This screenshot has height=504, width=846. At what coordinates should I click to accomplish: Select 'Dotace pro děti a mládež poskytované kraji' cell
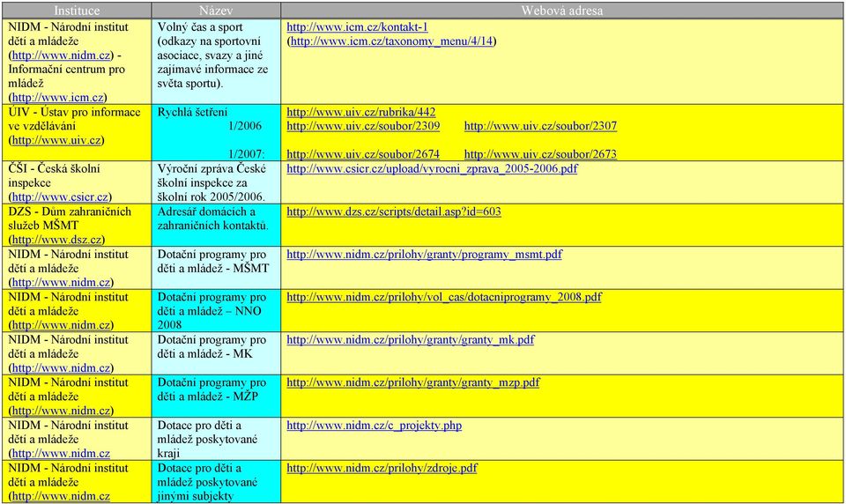(x=216, y=439)
